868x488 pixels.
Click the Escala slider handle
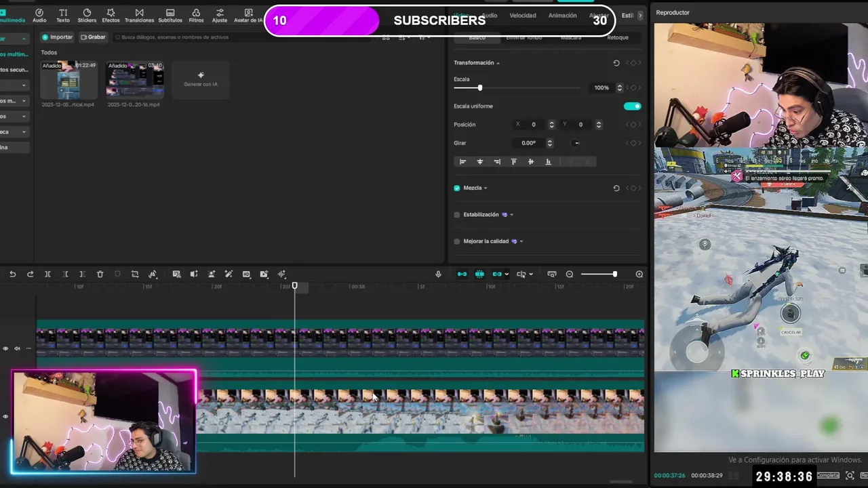click(479, 87)
